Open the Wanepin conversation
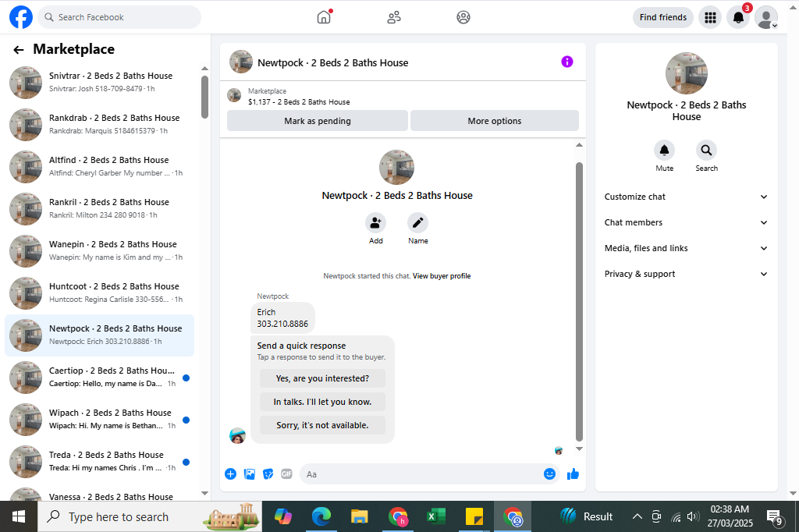799x532 pixels. tap(99, 250)
